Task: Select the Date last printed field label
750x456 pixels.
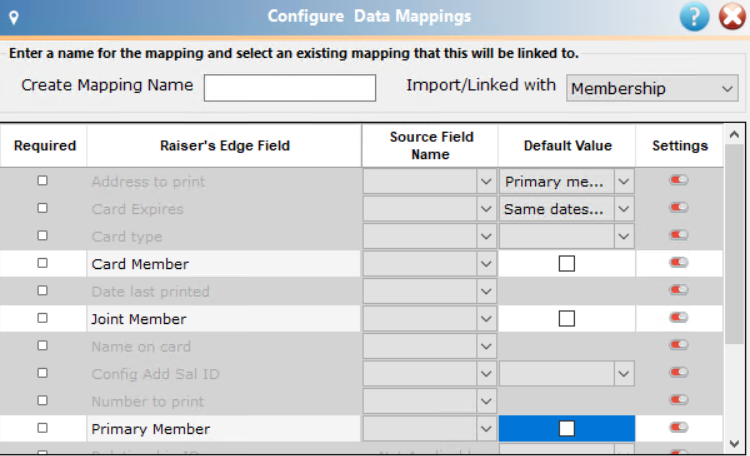Action: coord(150,292)
